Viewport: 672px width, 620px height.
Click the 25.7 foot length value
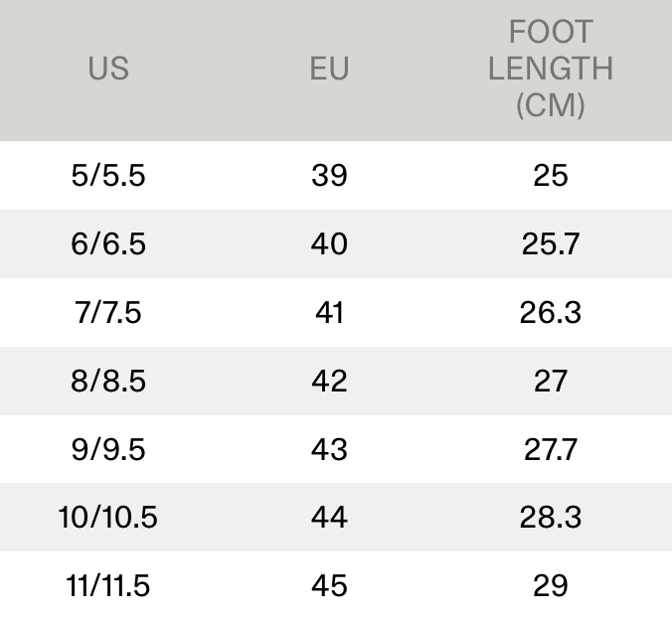click(550, 244)
